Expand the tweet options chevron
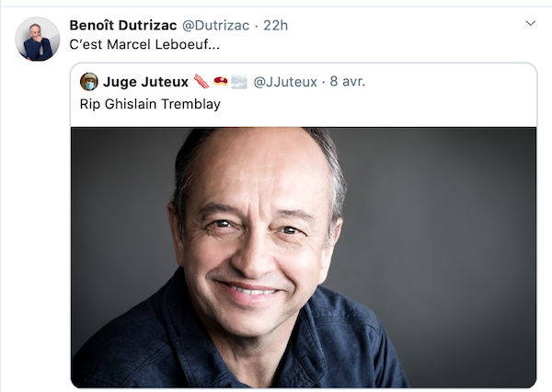This screenshot has height=392, width=552. (531, 24)
